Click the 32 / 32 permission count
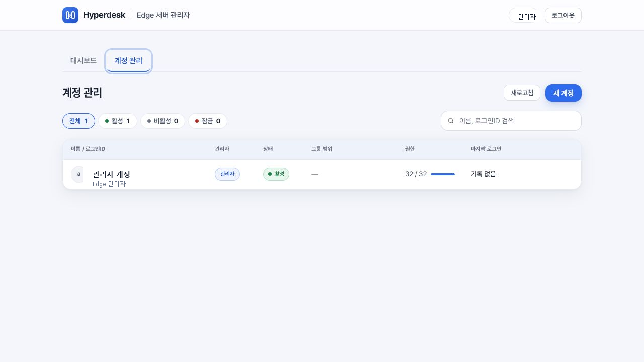 [416, 174]
